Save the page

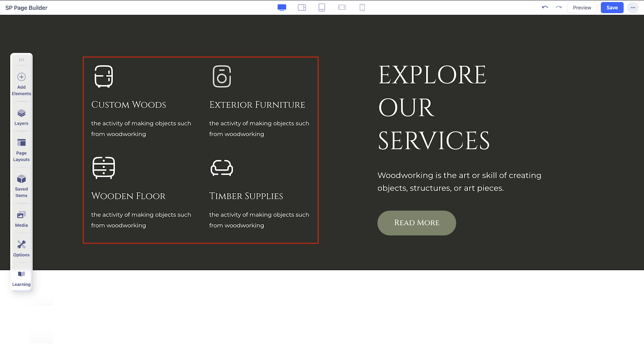click(612, 8)
